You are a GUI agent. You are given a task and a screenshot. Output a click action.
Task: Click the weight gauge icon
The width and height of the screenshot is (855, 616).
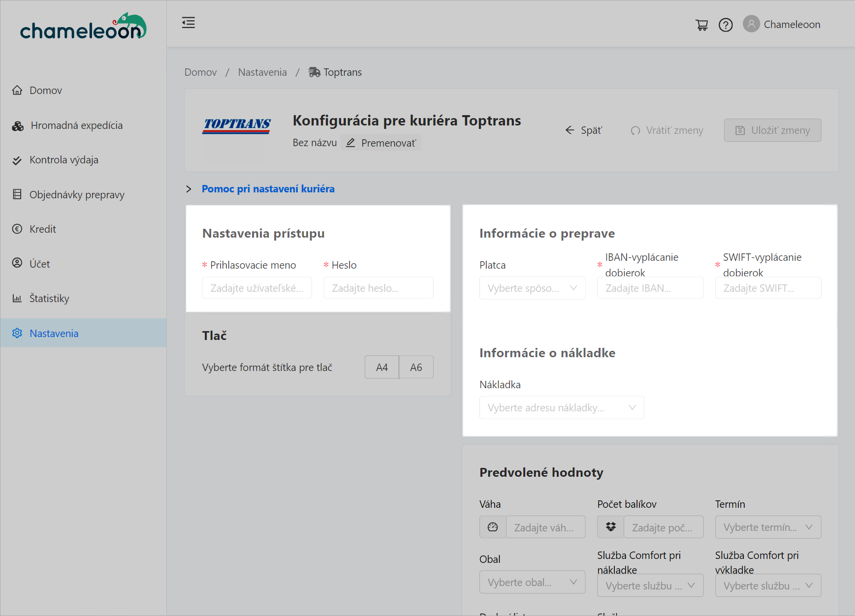pyautogui.click(x=493, y=527)
